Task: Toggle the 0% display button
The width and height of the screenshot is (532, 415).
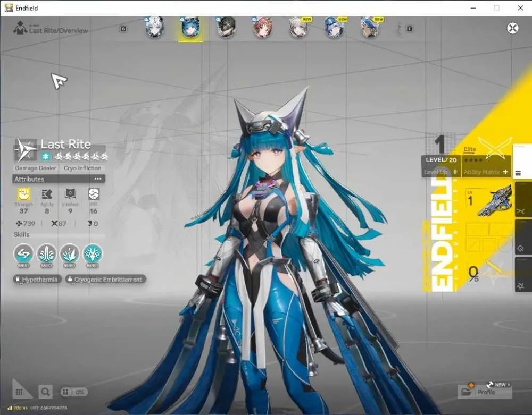Action: pos(73,392)
